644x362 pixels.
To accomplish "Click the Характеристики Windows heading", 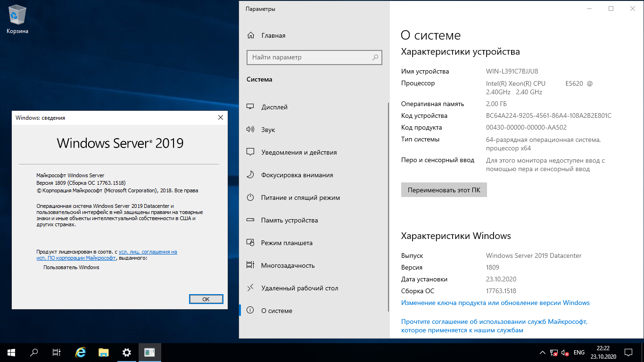I will [456, 236].
